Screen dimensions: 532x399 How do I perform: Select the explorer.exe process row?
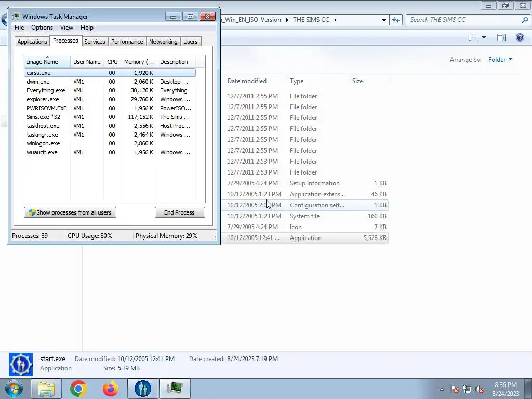(x=110, y=99)
